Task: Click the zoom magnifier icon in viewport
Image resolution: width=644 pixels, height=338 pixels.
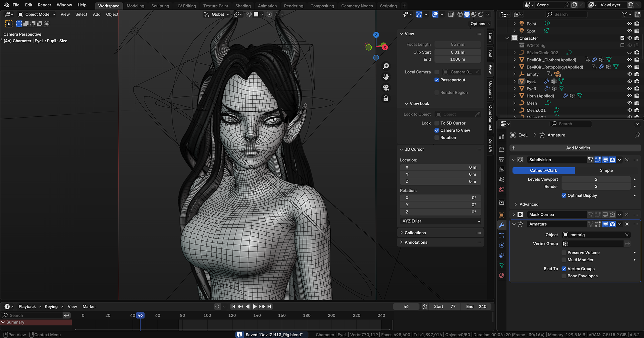Action: click(386, 66)
